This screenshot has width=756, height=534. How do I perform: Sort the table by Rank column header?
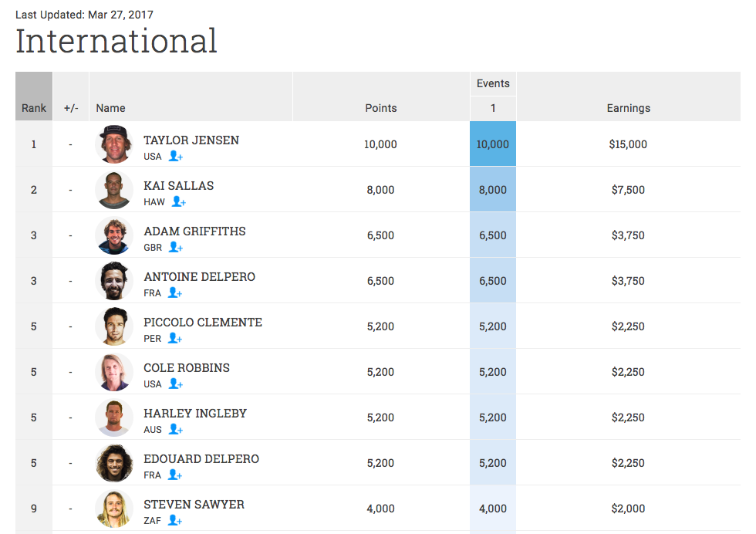point(34,108)
